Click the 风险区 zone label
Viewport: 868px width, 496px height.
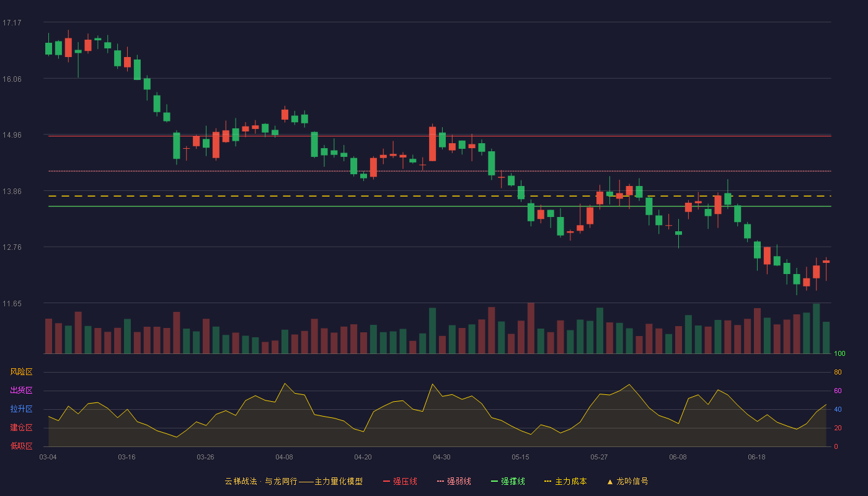[22, 372]
